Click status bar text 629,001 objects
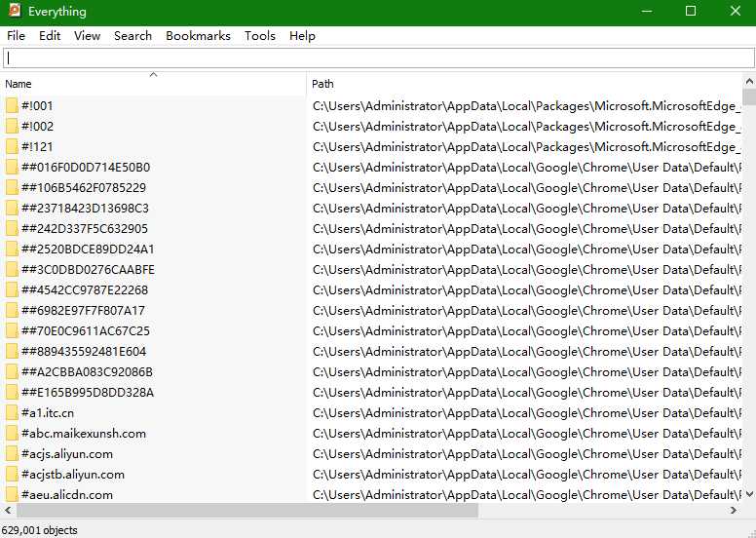 (x=40, y=530)
